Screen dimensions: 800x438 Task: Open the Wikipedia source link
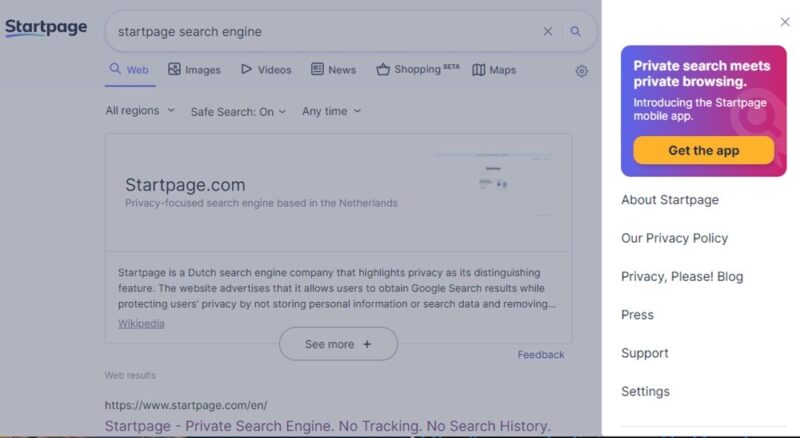pos(141,323)
